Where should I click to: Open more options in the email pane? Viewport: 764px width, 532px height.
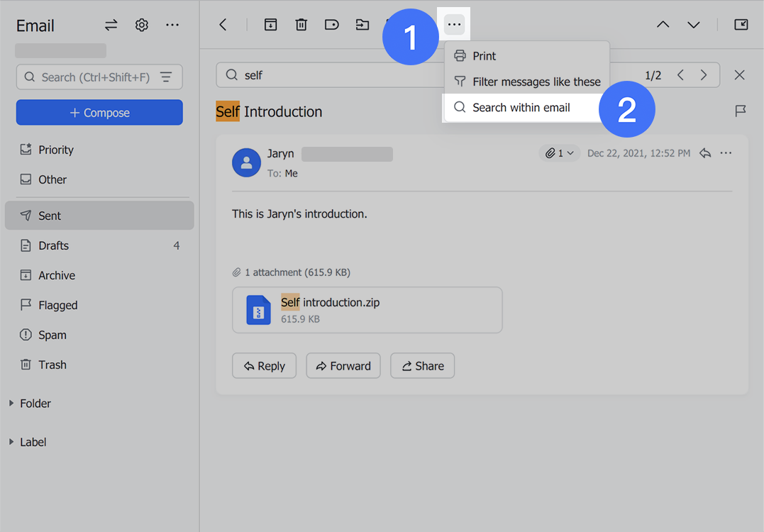(725, 153)
